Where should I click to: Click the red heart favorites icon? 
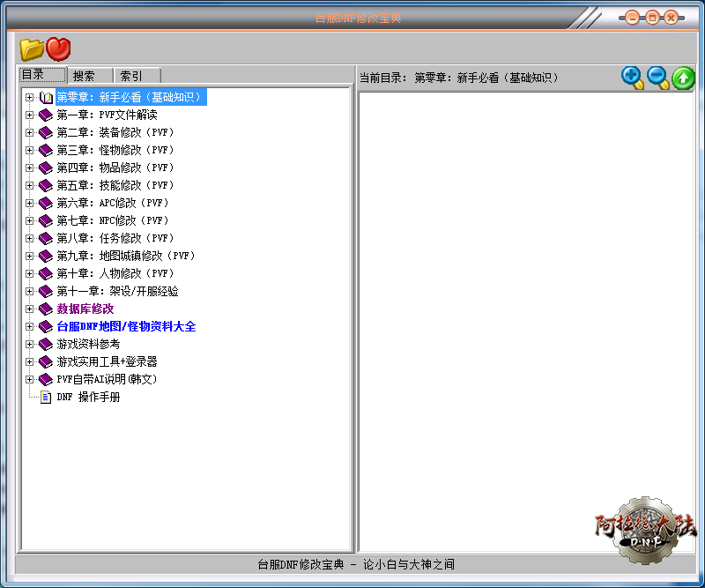click(x=58, y=48)
